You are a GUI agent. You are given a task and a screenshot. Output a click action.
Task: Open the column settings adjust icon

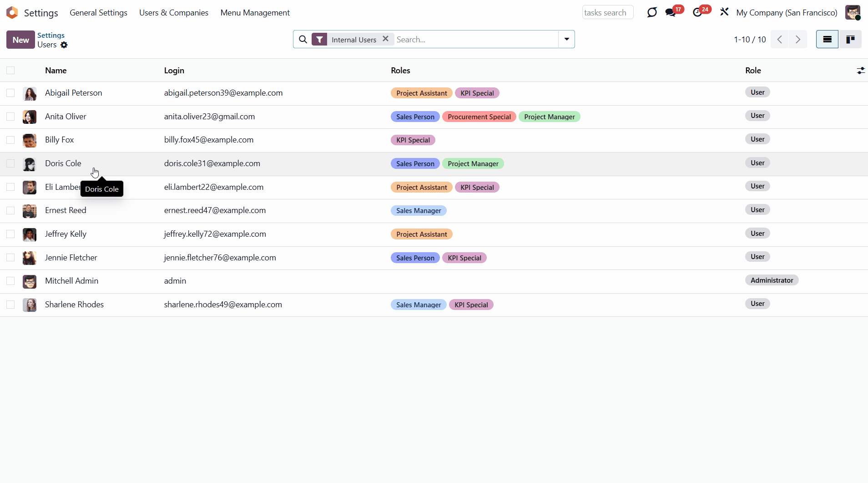(860, 71)
